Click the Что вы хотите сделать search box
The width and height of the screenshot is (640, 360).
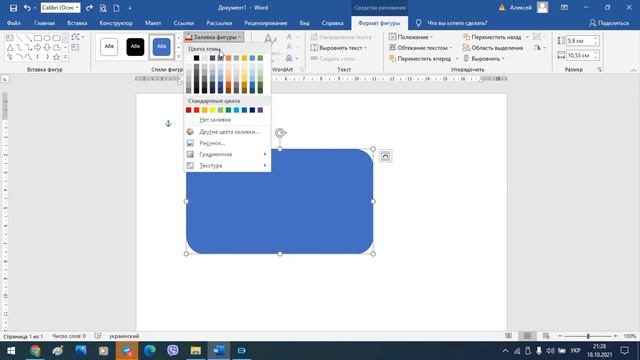pyautogui.click(x=457, y=23)
